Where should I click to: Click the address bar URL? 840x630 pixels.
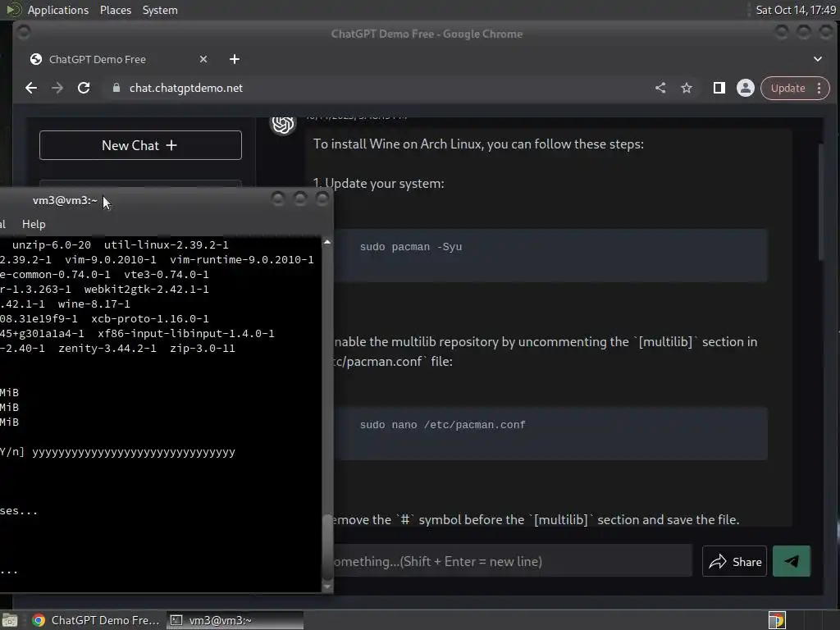[186, 88]
